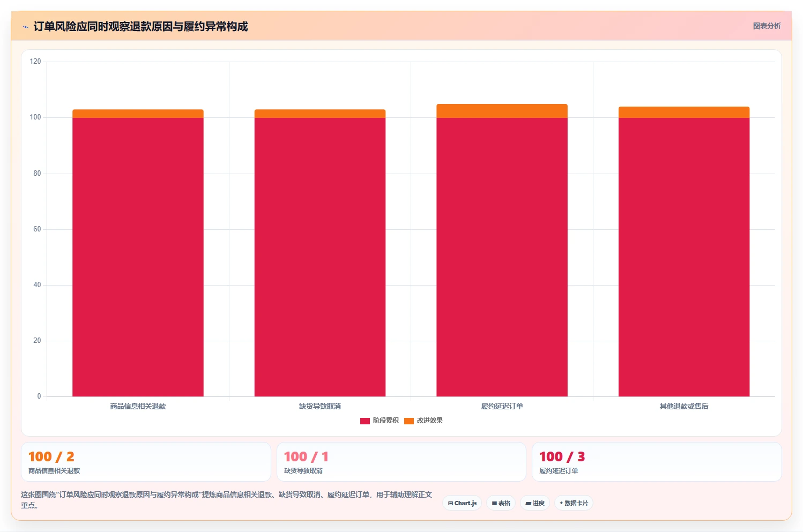The width and height of the screenshot is (803, 532).
Task: Open the 100 / 1 缺货导致取消 stat card
Action: (x=401, y=462)
